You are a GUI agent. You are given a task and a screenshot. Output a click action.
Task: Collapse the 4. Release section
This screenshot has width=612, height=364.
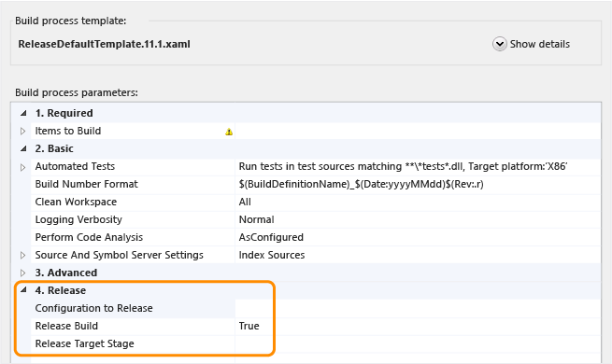click(23, 290)
